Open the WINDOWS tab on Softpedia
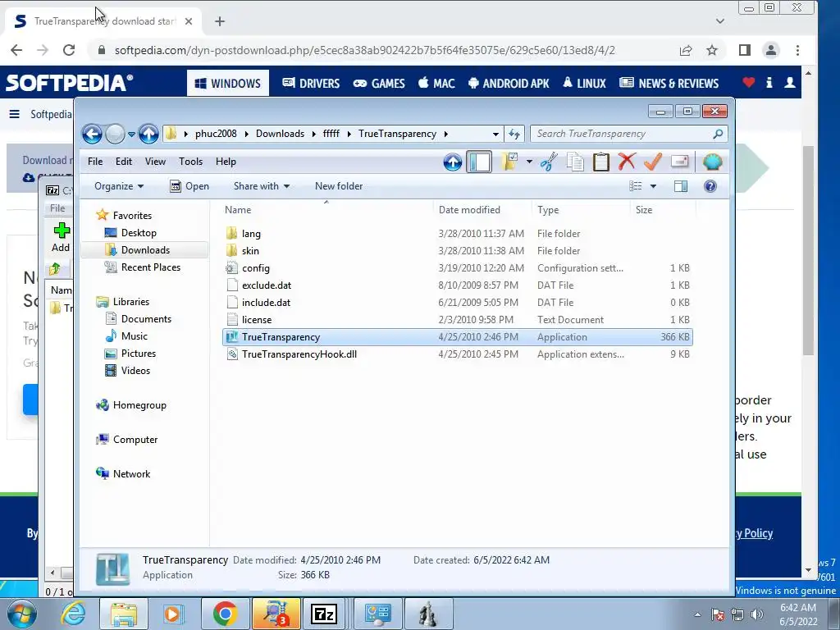Image resolution: width=840 pixels, height=630 pixels. click(x=228, y=83)
